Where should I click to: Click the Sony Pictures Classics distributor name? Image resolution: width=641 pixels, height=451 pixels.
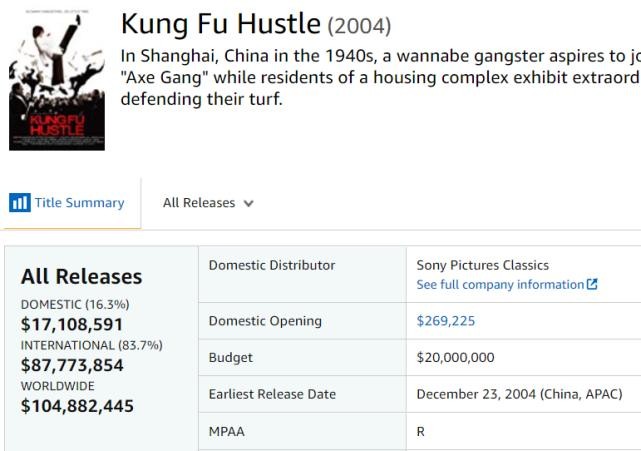(482, 265)
